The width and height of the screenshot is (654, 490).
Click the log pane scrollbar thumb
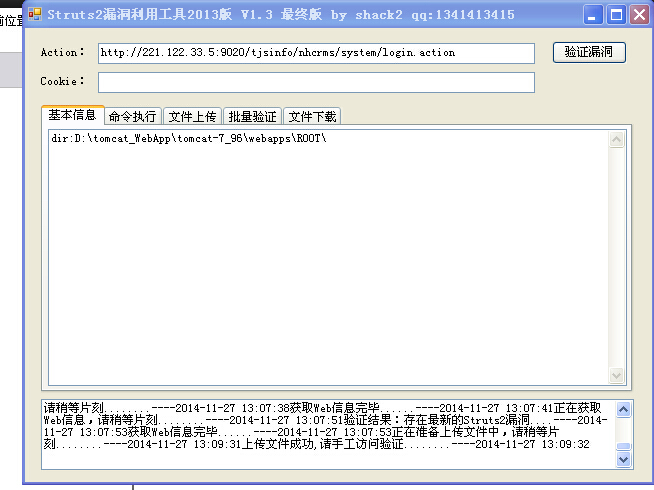point(624,446)
